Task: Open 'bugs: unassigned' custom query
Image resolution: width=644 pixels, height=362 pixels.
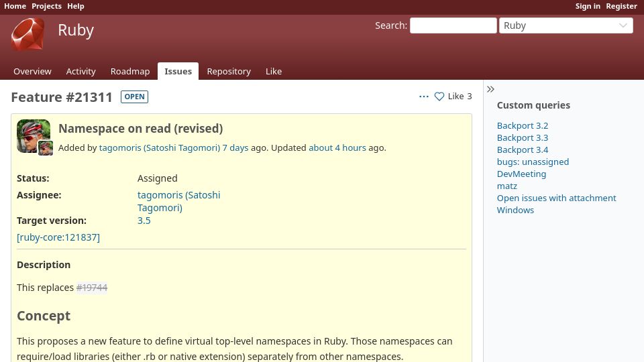Action: point(533,162)
